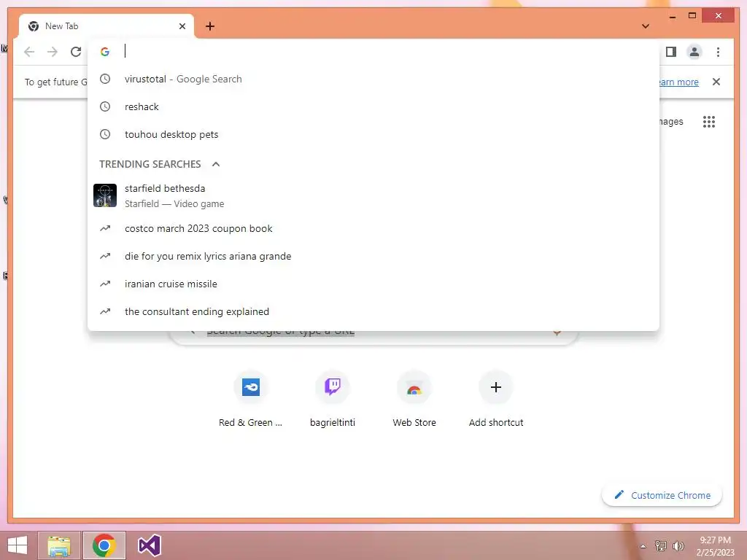Viewport: 747px width, 560px height.
Task: Click the taskbar clock and date
Action: coord(715,546)
